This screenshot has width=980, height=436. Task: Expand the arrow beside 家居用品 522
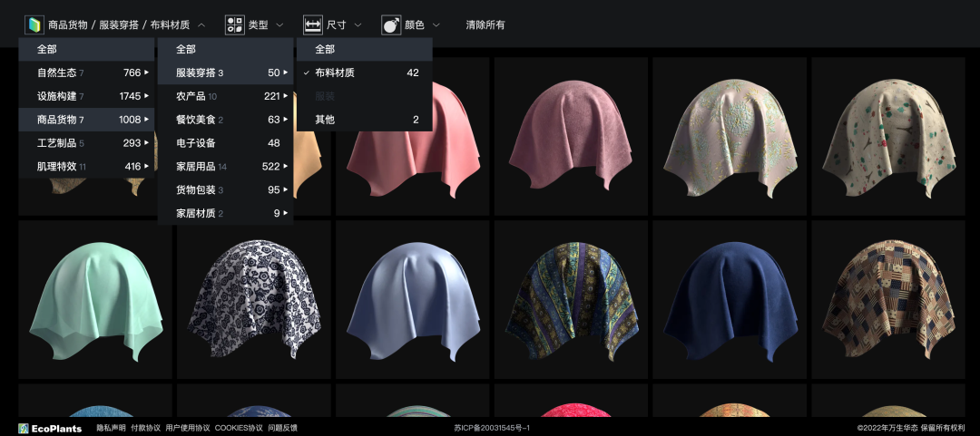click(x=286, y=166)
